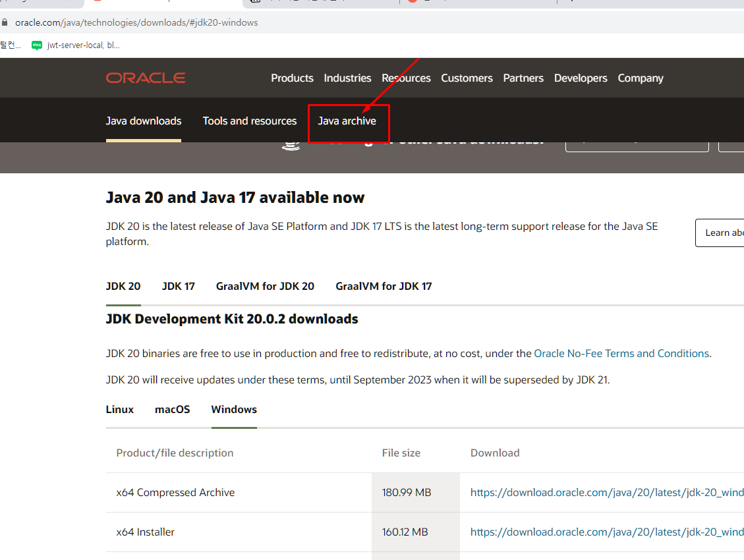Image resolution: width=744 pixels, height=560 pixels.
Task: Download the x64 Compressed Archive link
Action: (607, 492)
